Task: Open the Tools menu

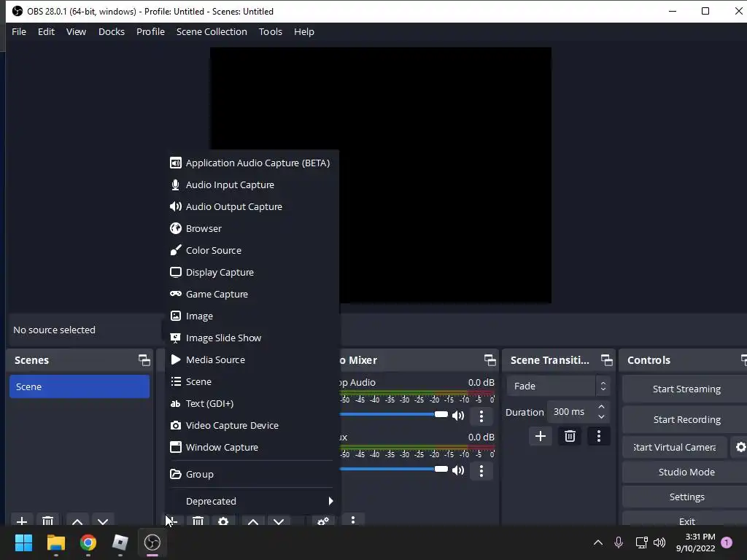Action: pos(271,31)
